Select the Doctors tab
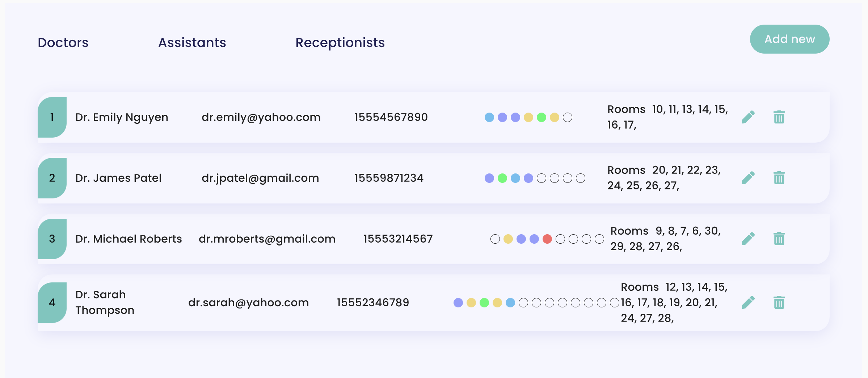The height and width of the screenshot is (378, 868). click(63, 43)
